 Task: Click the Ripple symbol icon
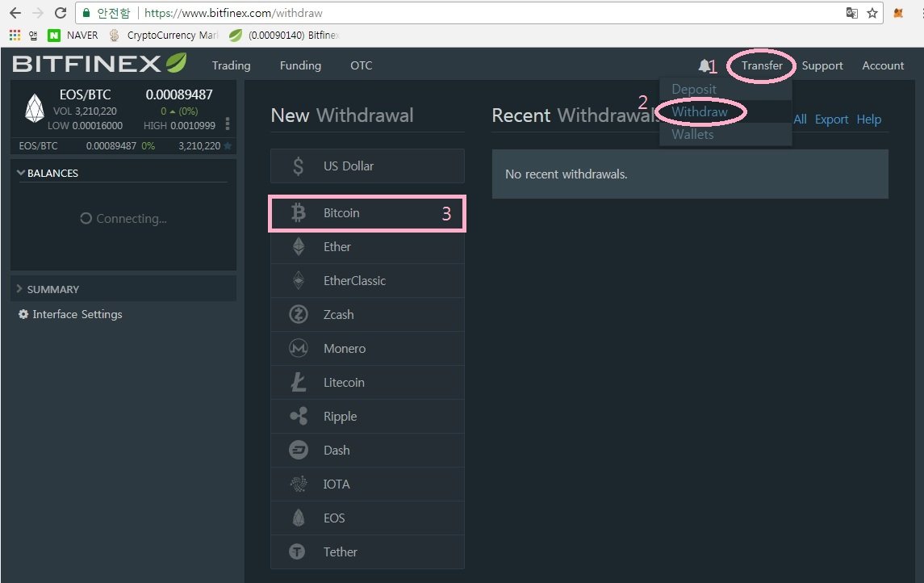tap(299, 416)
